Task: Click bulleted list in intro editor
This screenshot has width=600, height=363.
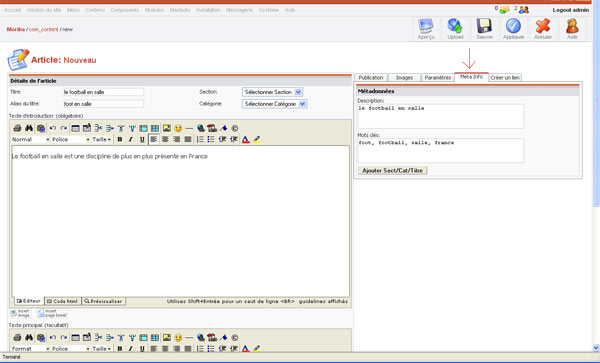Action: point(211,140)
